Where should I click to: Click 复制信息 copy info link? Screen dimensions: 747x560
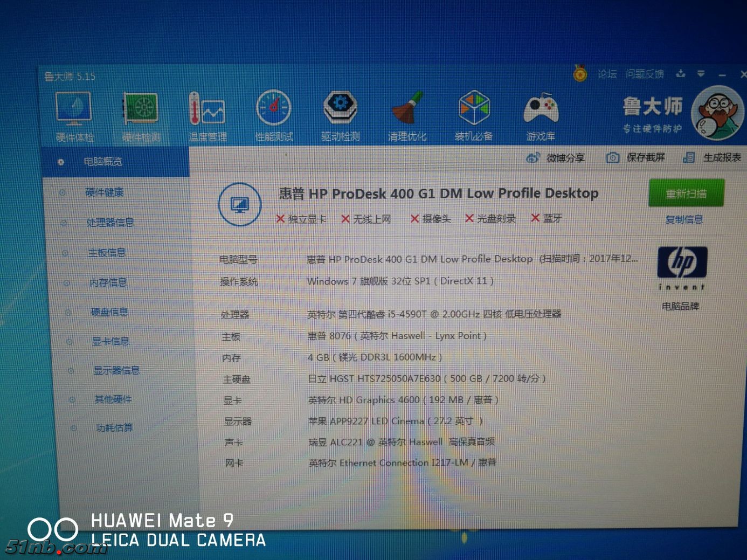(684, 219)
